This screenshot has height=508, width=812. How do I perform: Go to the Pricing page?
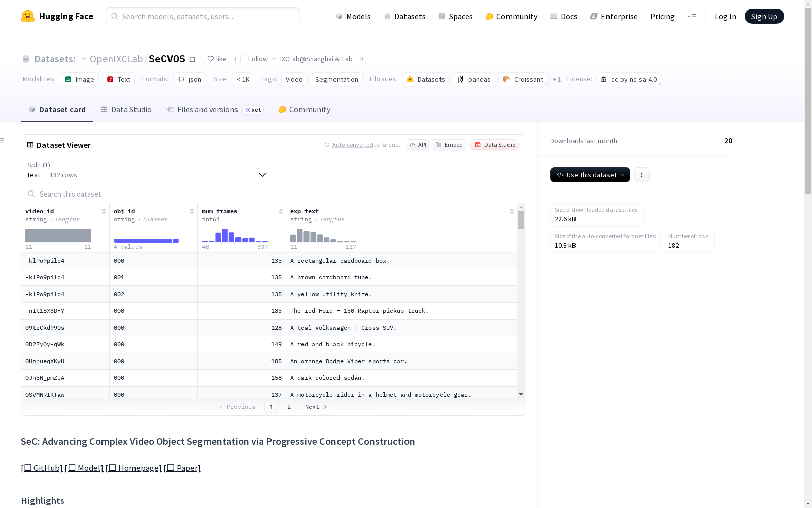(662, 16)
